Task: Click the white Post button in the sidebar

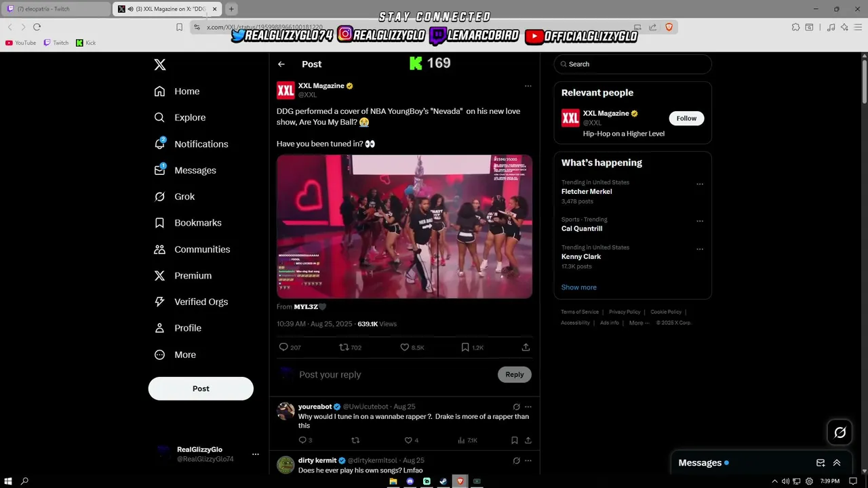Action: 201,388
